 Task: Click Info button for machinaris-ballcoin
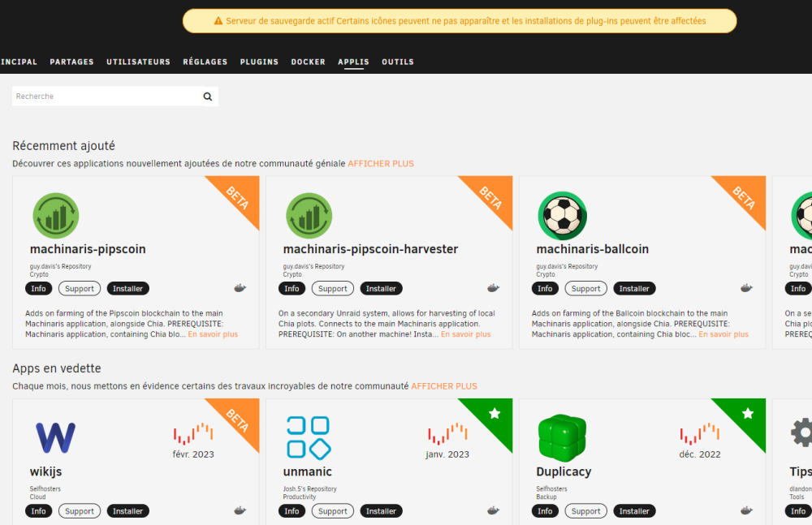point(545,288)
